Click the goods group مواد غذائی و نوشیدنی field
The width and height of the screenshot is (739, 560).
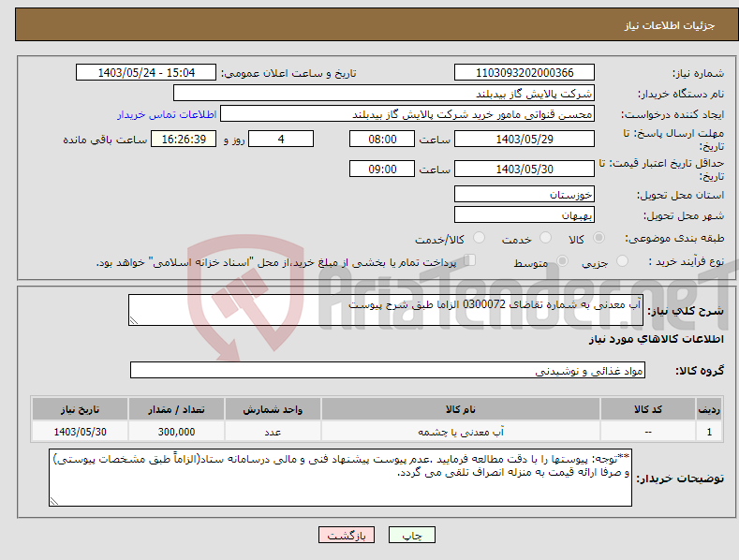point(388,370)
